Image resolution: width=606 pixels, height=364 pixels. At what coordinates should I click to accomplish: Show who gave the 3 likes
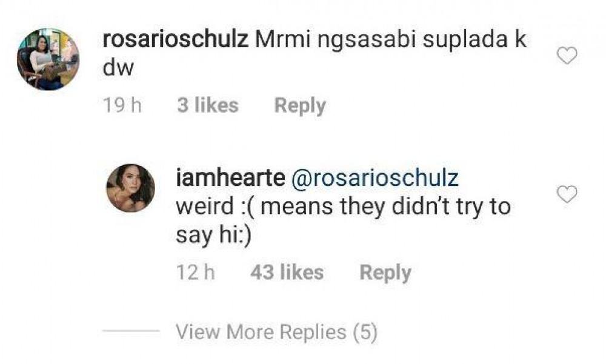tap(208, 105)
